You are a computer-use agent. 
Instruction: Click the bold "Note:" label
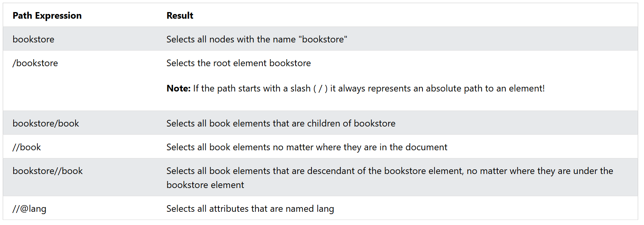coord(178,88)
